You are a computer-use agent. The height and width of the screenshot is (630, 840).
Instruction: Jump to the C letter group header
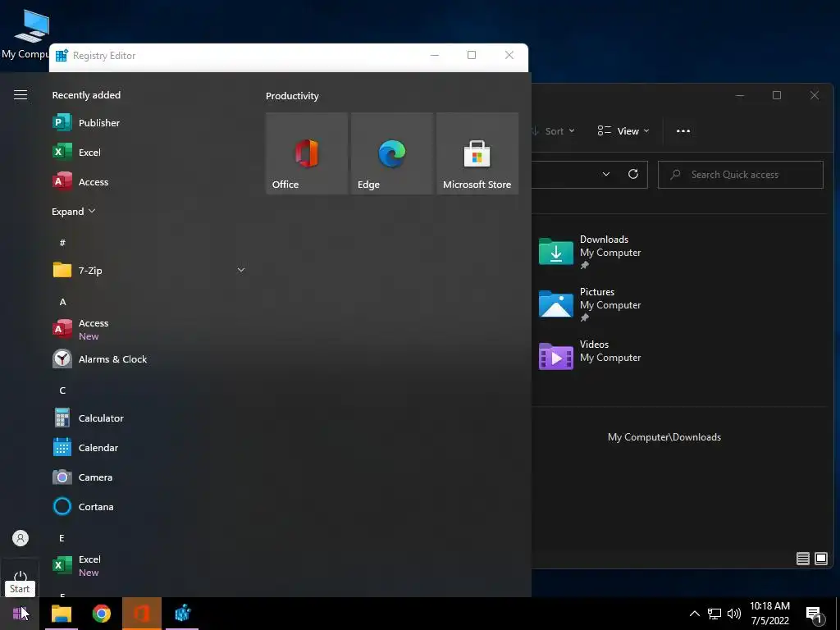(x=62, y=390)
